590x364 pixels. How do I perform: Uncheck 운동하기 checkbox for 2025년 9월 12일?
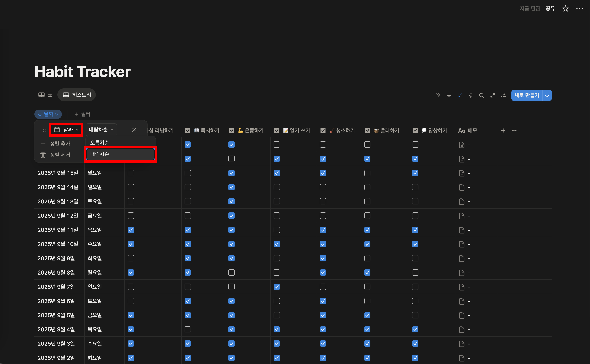tap(231, 216)
